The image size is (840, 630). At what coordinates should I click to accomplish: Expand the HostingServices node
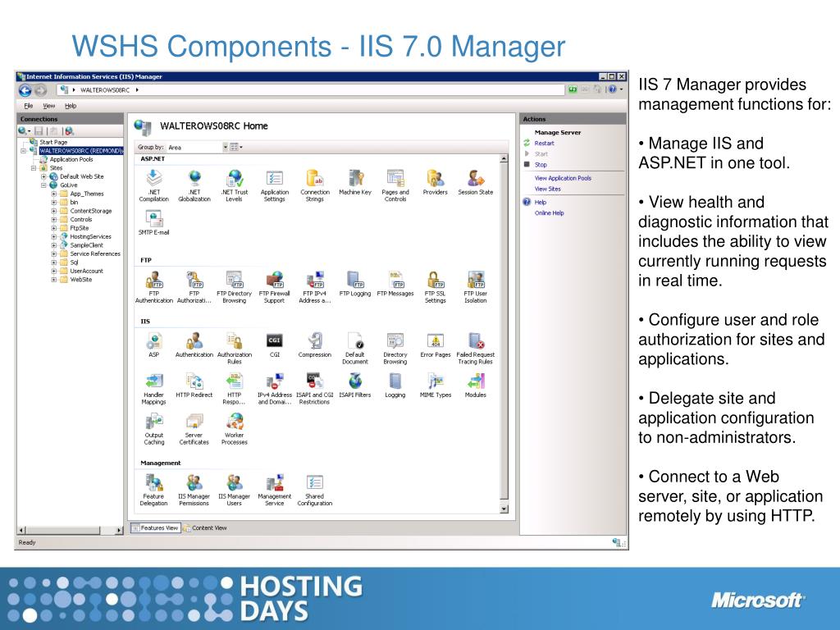tap(53, 237)
